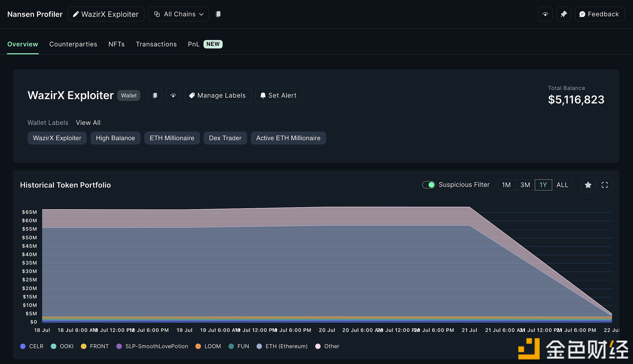The image size is (633, 364).
Task: Click the Wallet badge
Action: tap(129, 95)
